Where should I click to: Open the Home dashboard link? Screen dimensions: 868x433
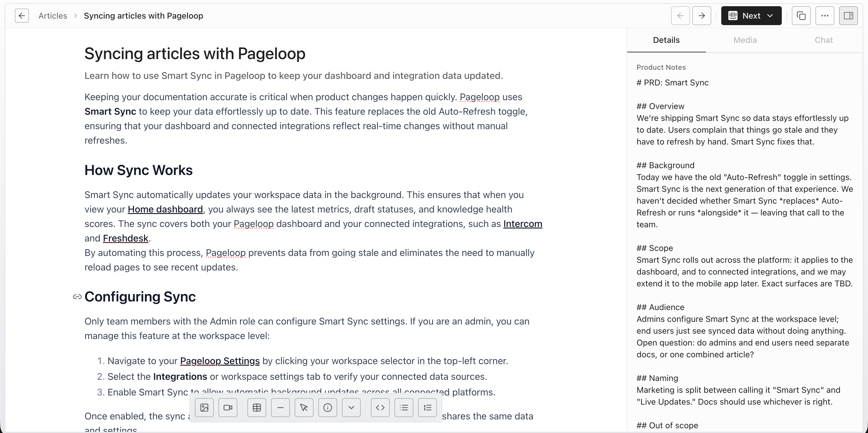tap(165, 209)
